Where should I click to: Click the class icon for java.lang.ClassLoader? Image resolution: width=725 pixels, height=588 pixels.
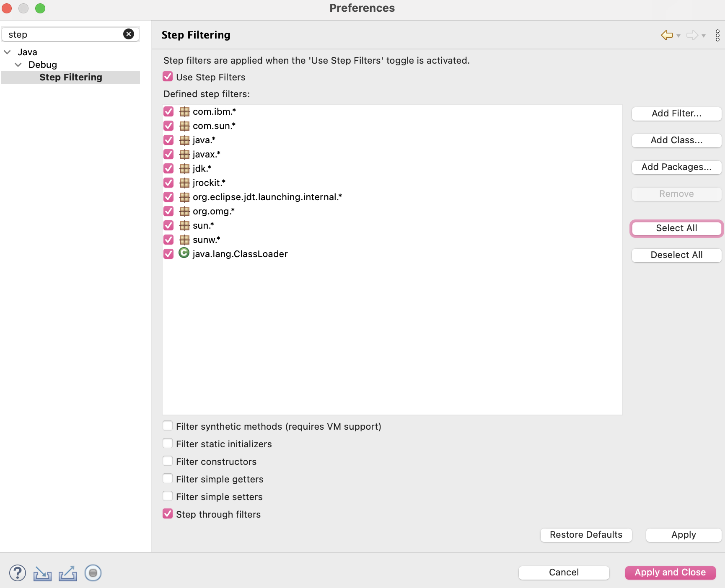click(x=184, y=253)
